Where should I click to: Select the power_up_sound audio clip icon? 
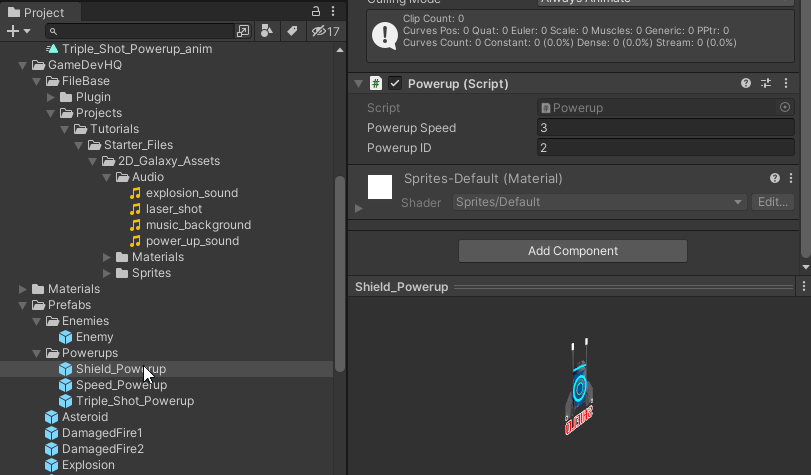tap(135, 241)
